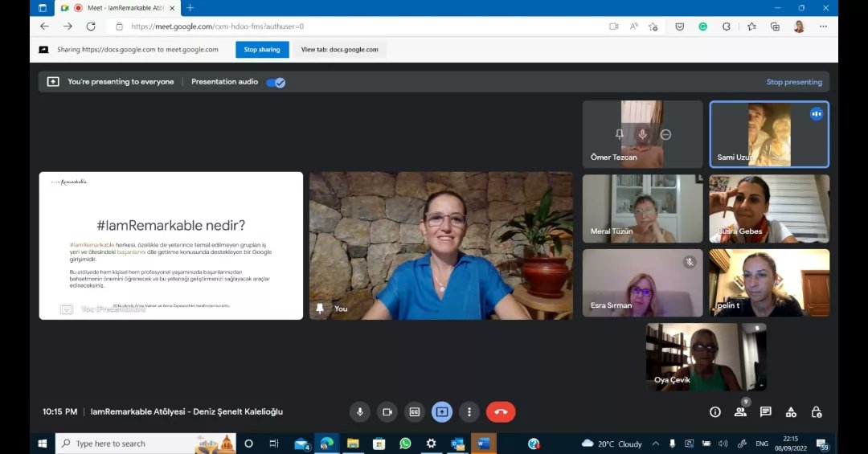Open the Windows Start menu
868x454 pixels.
point(43,444)
